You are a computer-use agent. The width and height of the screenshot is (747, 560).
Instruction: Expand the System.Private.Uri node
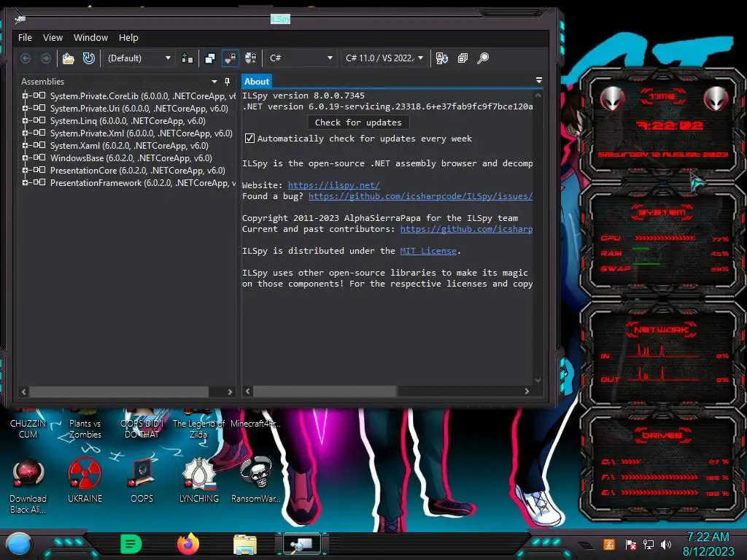(x=25, y=108)
